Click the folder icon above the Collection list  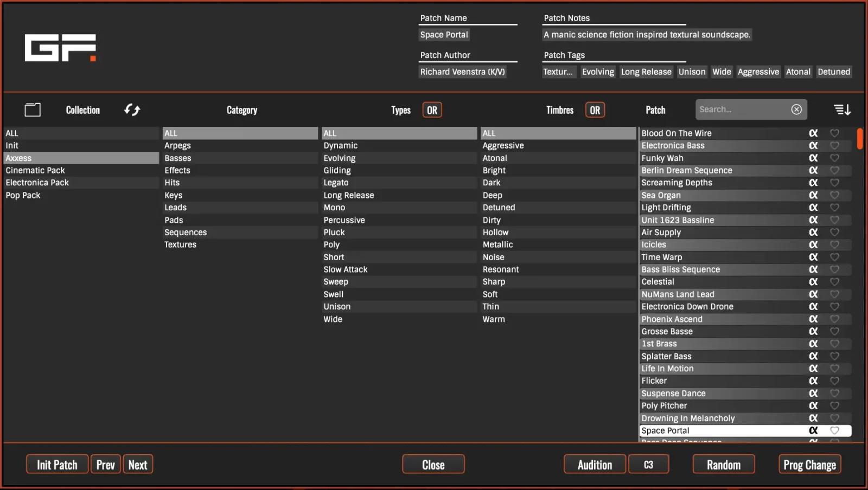(x=33, y=109)
